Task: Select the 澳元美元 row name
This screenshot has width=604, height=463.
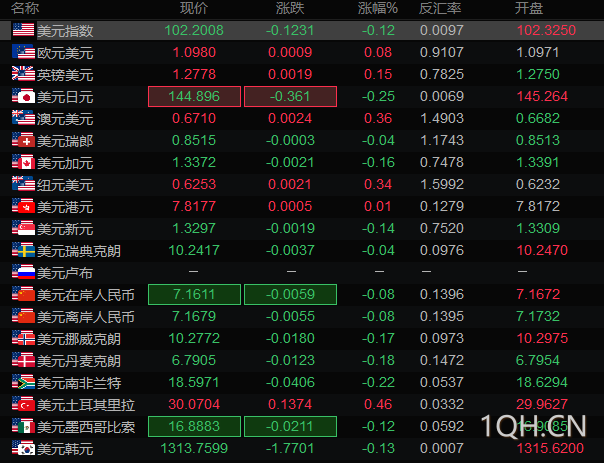Action: coord(65,119)
